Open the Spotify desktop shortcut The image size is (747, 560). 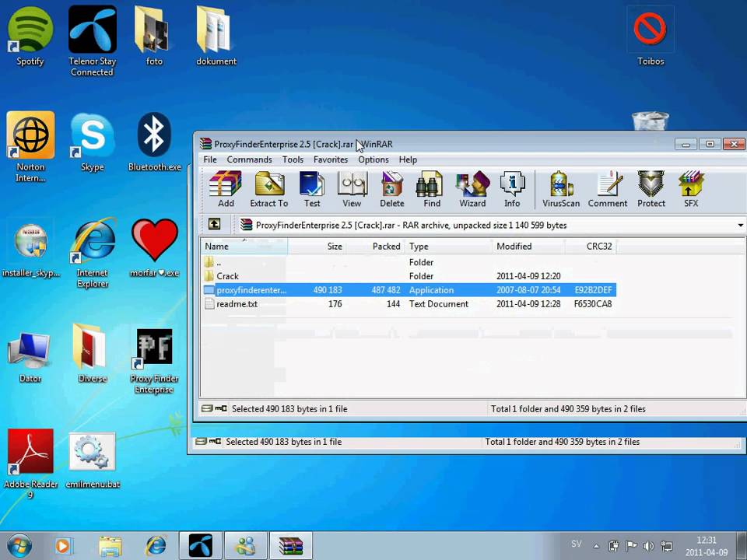tap(30, 36)
